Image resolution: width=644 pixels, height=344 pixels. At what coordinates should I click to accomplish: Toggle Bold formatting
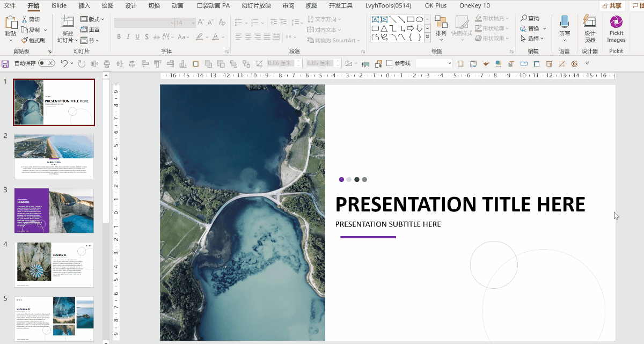119,37
